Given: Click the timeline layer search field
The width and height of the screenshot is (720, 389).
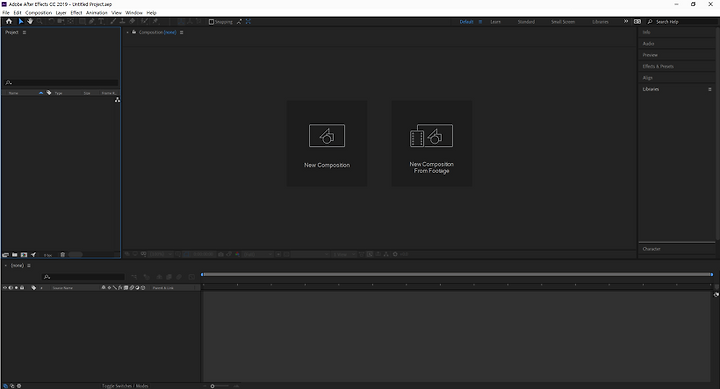Looking at the screenshot, I should [x=83, y=277].
